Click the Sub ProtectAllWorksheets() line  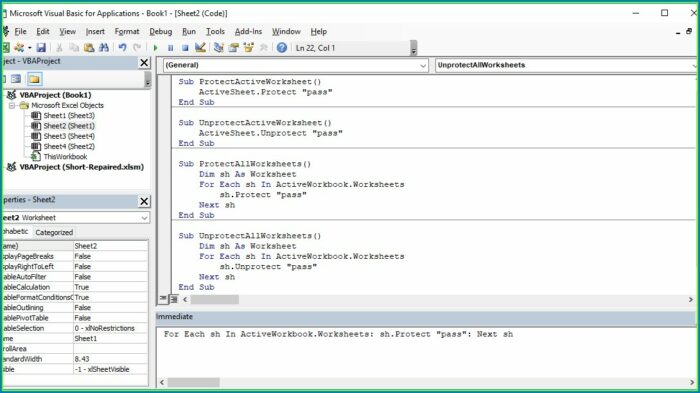pyautogui.click(x=245, y=164)
